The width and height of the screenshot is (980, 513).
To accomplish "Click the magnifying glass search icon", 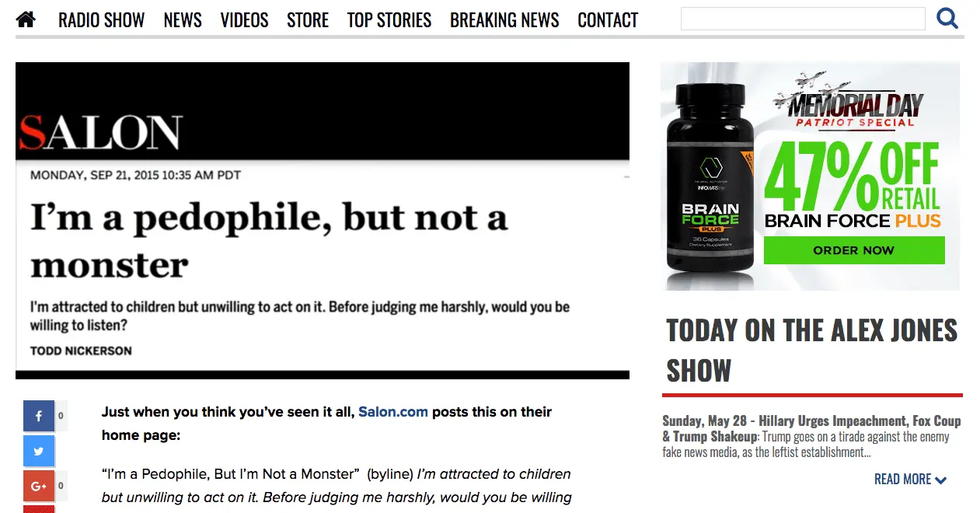I will click(947, 19).
